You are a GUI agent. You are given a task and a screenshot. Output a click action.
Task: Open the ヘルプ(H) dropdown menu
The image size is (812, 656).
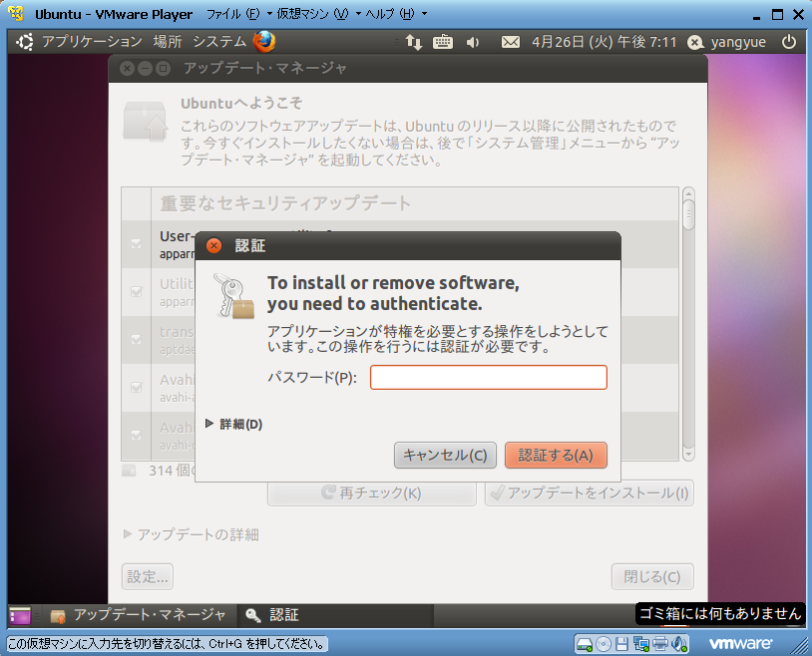396,14
